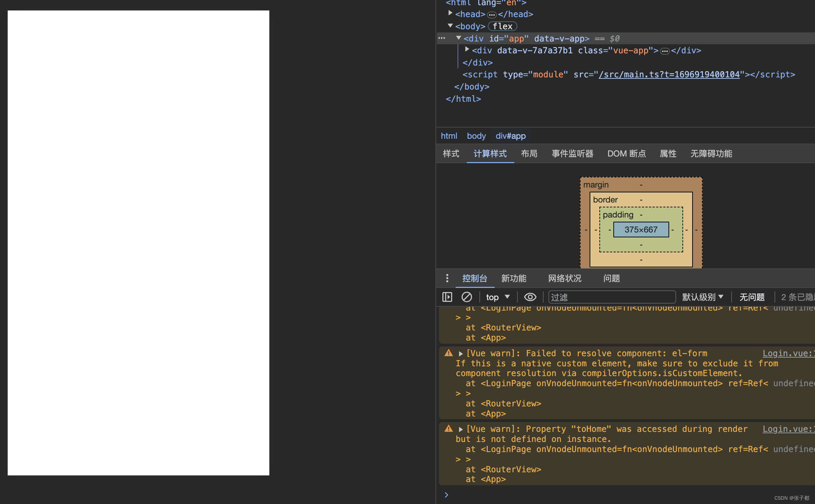The image size is (815, 504).
Task: Select the 计算样式 tab
Action: point(490,154)
